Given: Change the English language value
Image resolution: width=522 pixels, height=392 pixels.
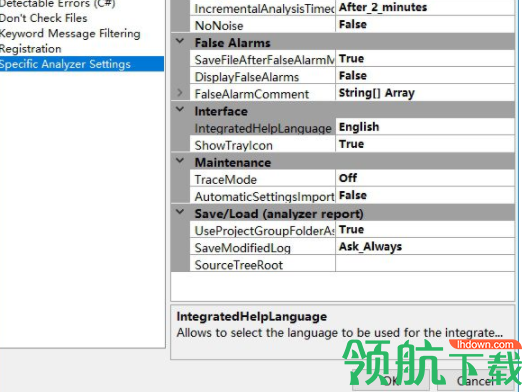Looking at the screenshot, I should 425,127.
